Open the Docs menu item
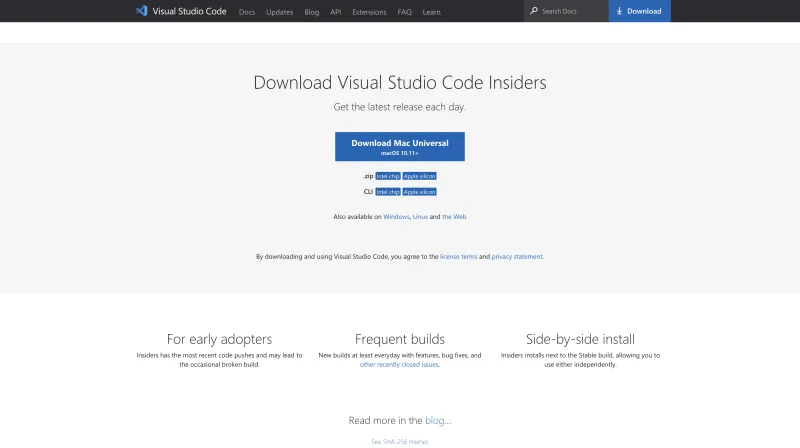The height and width of the screenshot is (448, 800). tap(247, 12)
